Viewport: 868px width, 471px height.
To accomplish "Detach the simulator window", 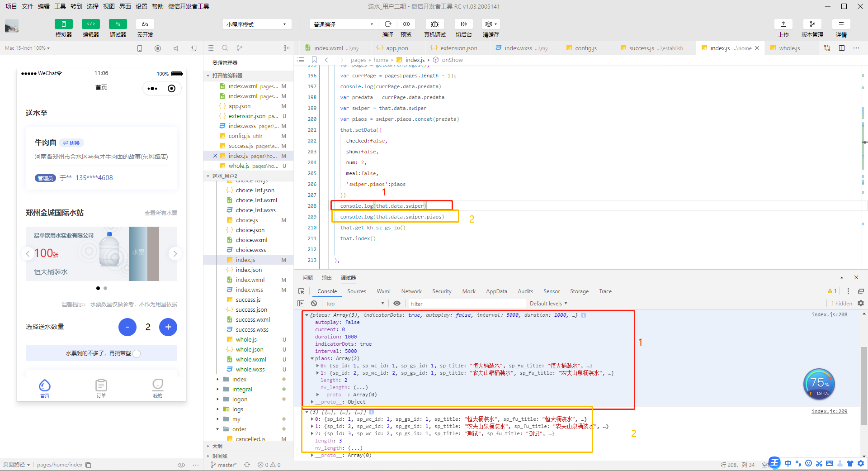I will click(x=194, y=48).
